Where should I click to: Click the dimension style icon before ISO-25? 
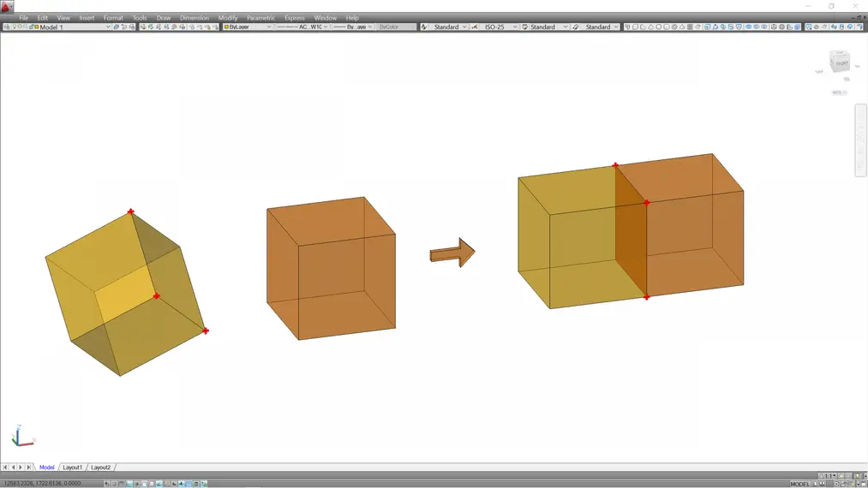(x=475, y=27)
